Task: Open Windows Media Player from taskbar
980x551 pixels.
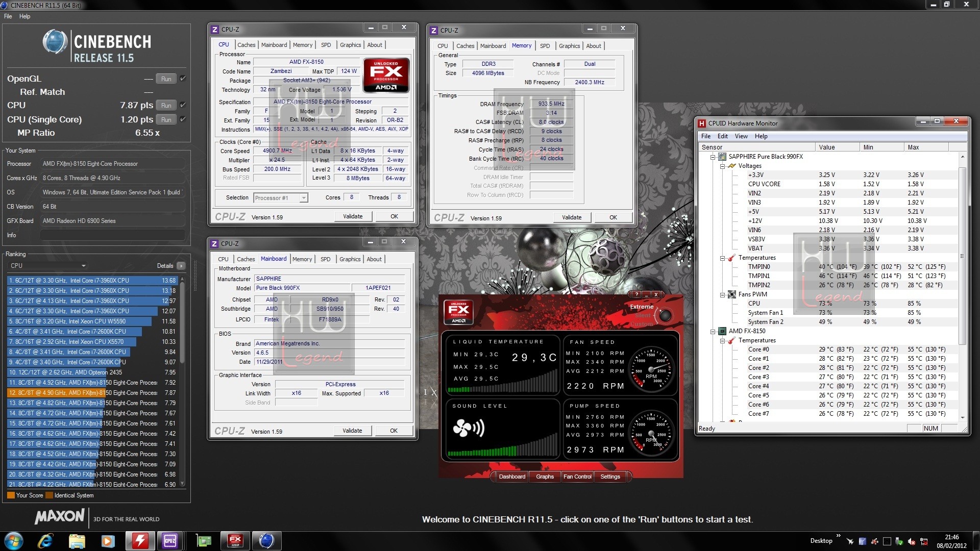Action: coord(108,541)
